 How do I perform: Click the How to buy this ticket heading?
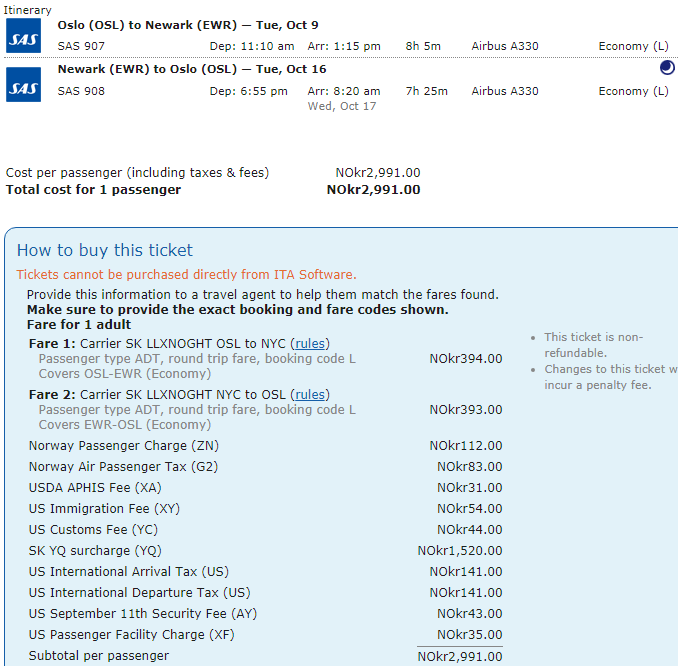tap(105, 251)
